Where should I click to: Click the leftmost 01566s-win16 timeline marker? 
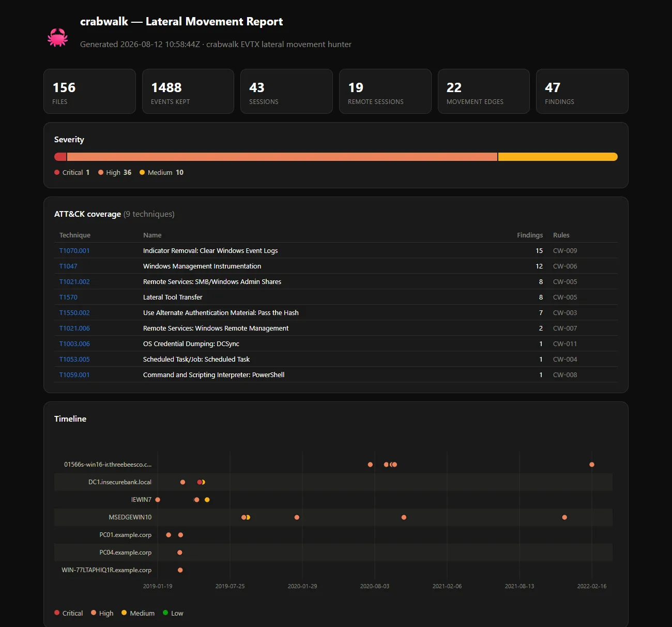370,465
